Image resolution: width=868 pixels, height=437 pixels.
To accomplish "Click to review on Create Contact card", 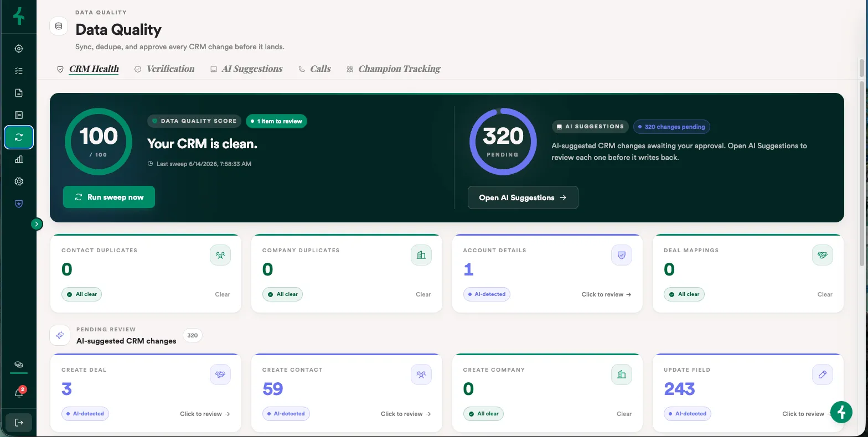I will click(406, 414).
